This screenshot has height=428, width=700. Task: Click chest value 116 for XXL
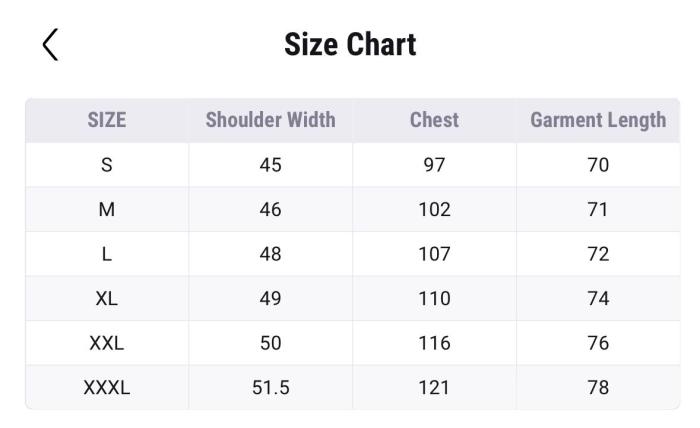[434, 343]
